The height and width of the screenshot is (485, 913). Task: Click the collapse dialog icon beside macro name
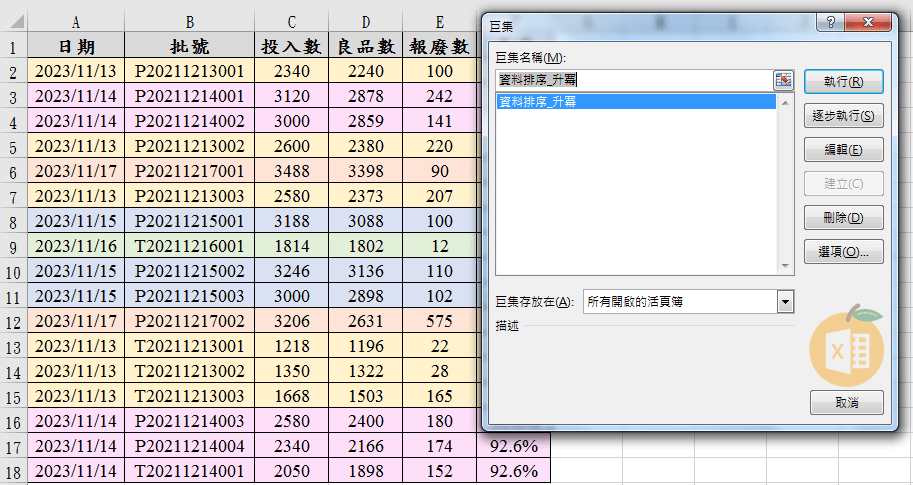point(783,80)
